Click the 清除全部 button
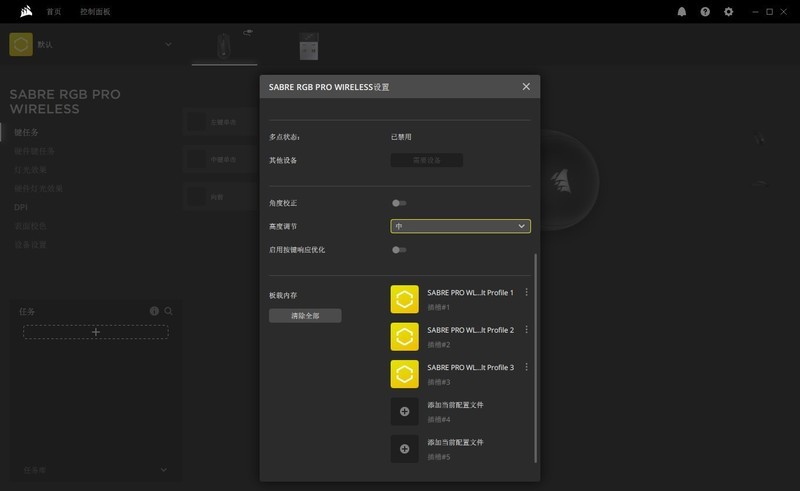 [x=305, y=315]
